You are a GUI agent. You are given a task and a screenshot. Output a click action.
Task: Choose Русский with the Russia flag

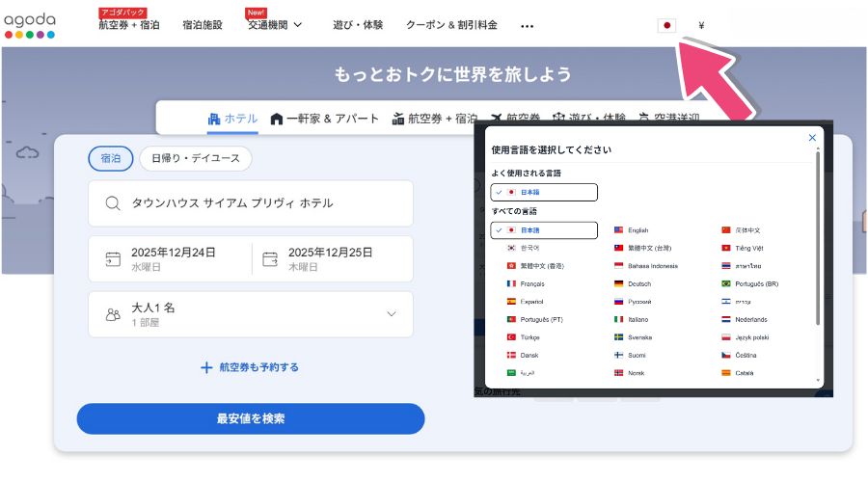(x=633, y=302)
